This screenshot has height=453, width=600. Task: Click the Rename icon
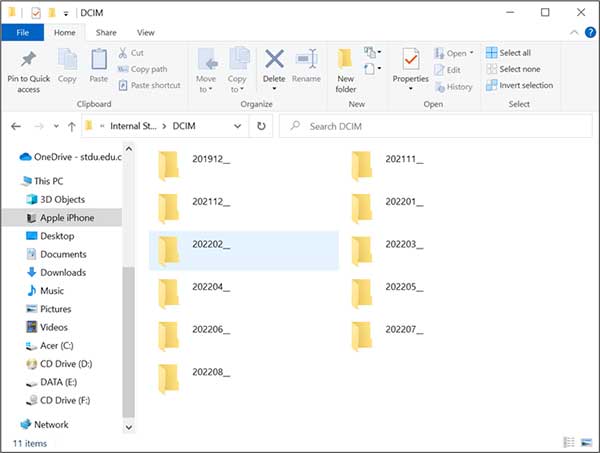click(x=306, y=59)
